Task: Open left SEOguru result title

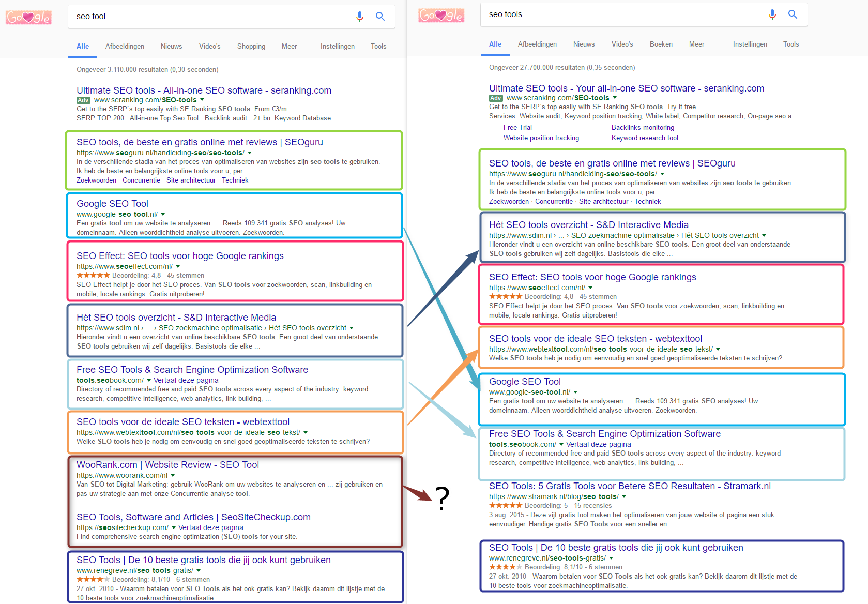Action: (200, 142)
